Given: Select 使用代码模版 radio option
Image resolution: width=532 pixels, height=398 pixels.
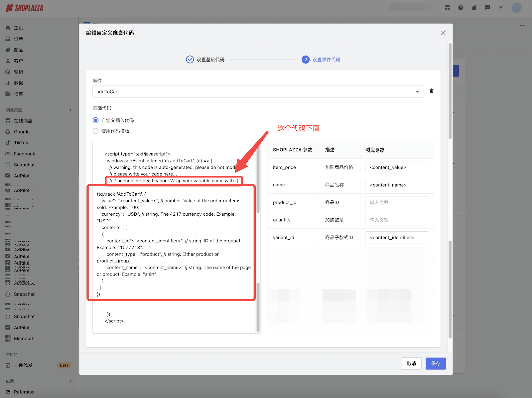Looking at the screenshot, I should click(95, 131).
